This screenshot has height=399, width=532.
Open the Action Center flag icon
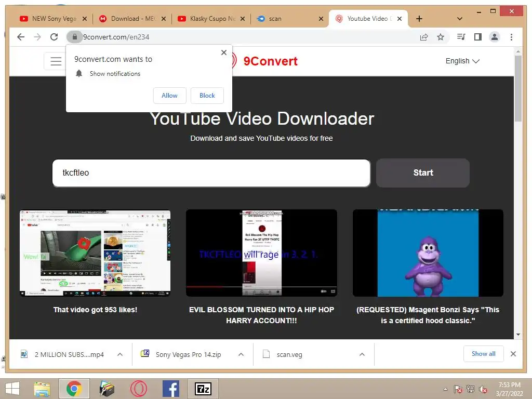[458, 389]
